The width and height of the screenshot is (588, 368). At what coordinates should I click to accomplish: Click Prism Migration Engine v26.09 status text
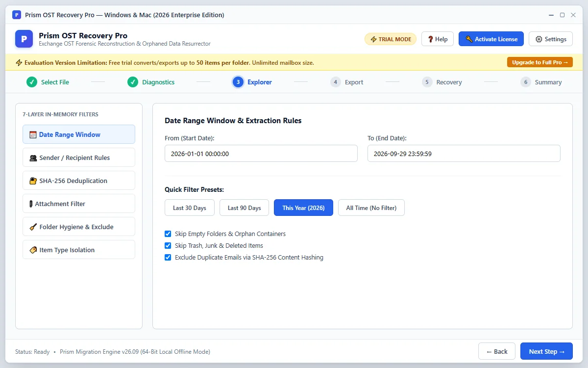[x=135, y=352]
